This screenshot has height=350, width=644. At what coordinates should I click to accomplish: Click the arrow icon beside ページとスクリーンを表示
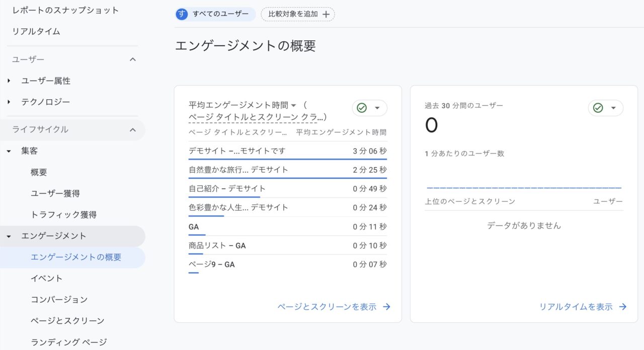click(386, 306)
